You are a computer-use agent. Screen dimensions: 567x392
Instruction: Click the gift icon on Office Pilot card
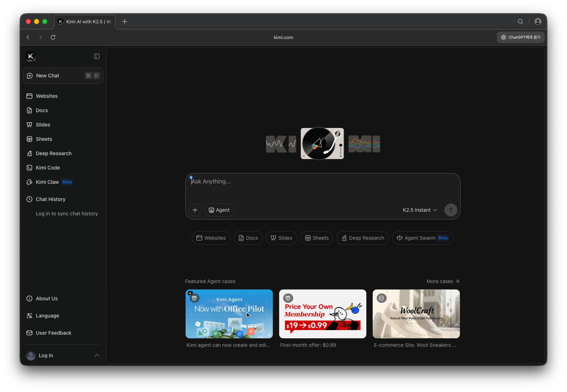[194, 298]
